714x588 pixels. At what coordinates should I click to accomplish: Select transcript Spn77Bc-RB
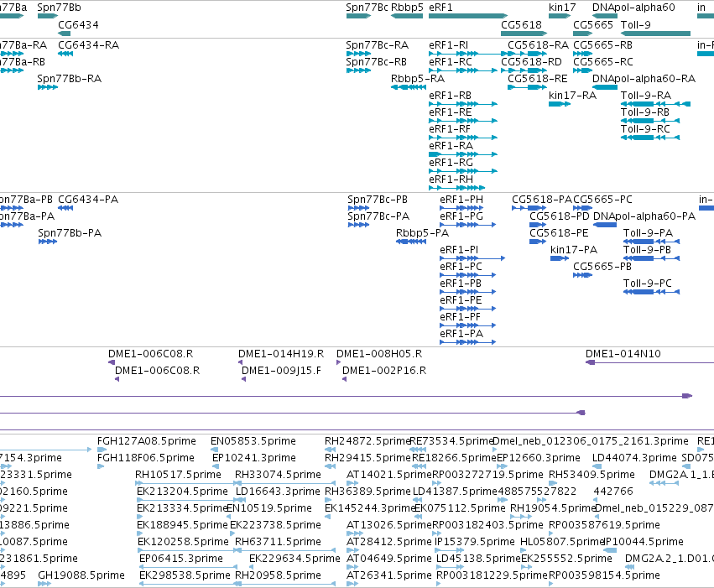tap(376, 62)
